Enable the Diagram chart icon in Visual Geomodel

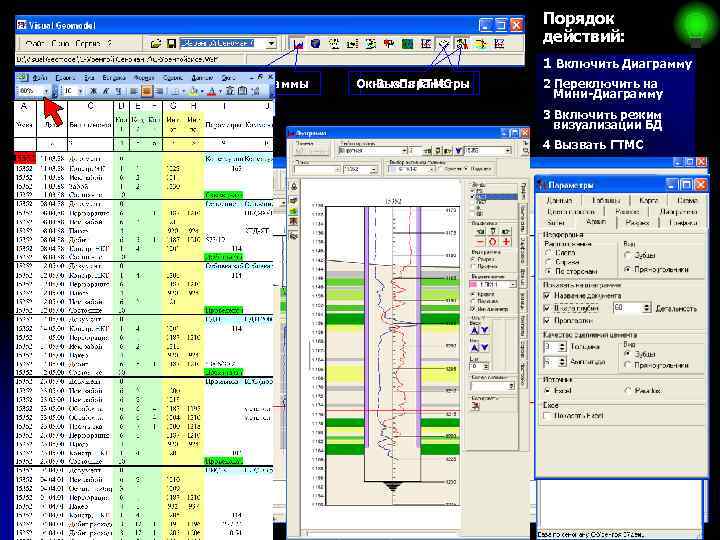tap(298, 44)
